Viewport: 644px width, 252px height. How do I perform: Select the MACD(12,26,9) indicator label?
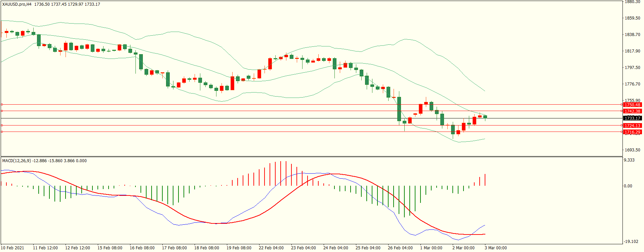(x=16, y=161)
